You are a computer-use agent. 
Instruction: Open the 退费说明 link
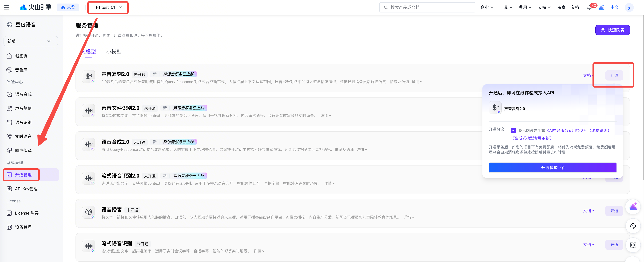[x=599, y=130]
